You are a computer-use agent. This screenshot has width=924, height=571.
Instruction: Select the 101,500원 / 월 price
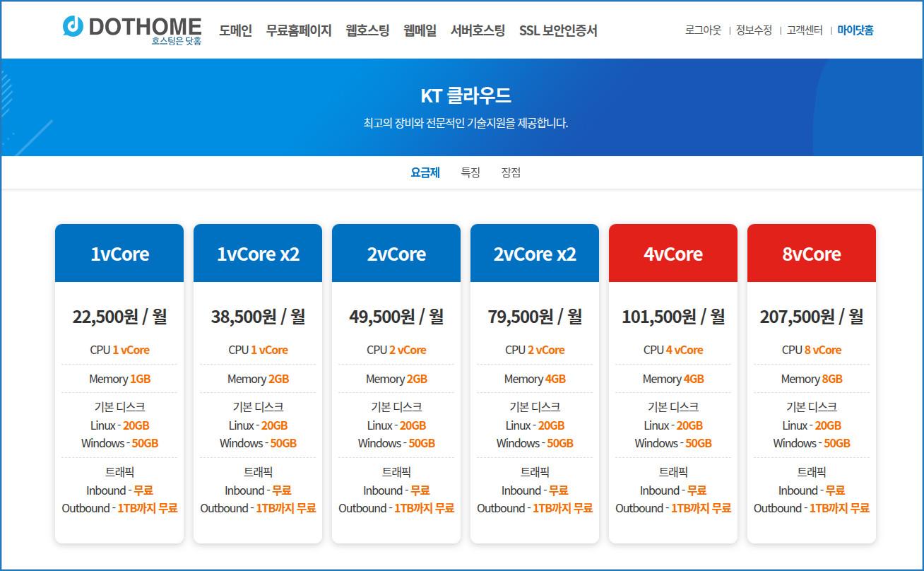coord(673,317)
